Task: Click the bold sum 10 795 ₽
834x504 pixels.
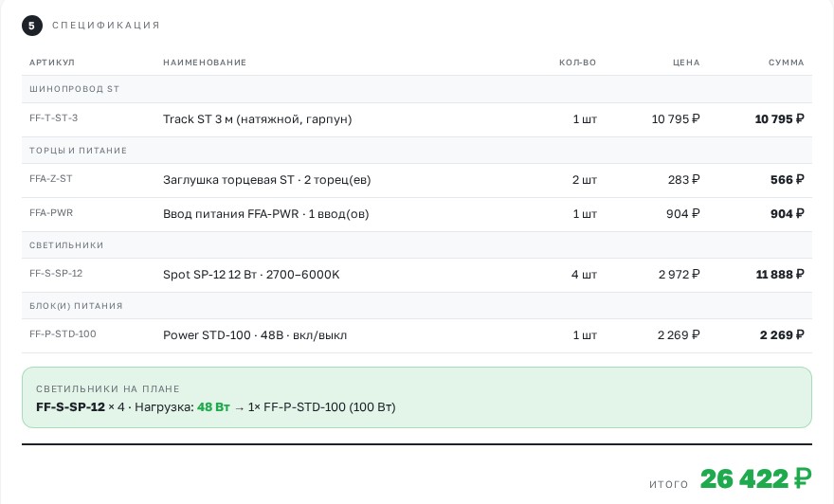Action: pos(779,119)
